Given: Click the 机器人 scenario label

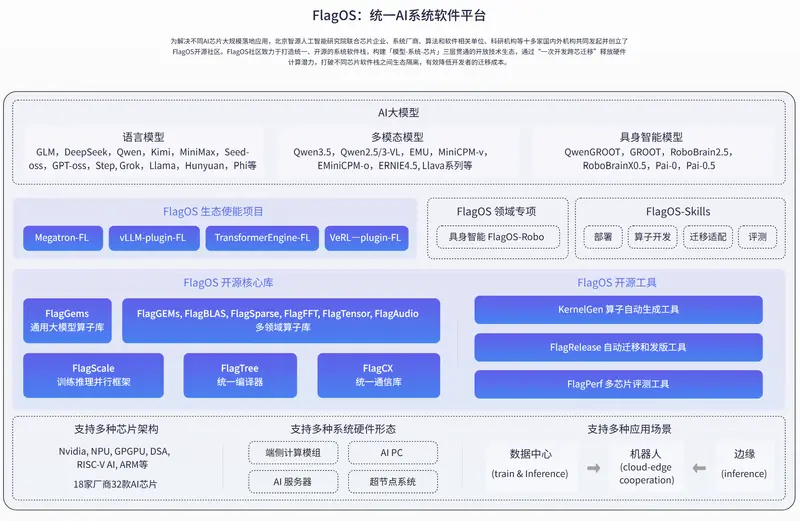Looking at the screenshot, I should [x=645, y=454].
